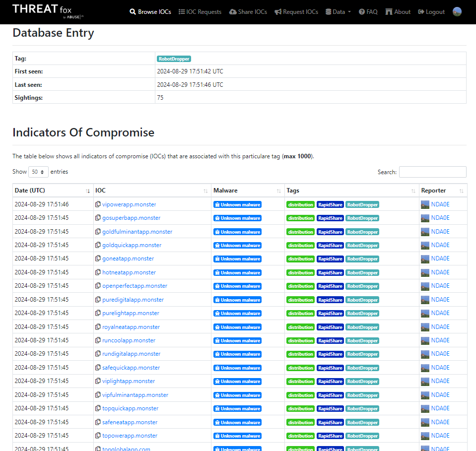
Task: Select date cell 2024-08-29 17:51:46 in table
Action: coord(42,204)
